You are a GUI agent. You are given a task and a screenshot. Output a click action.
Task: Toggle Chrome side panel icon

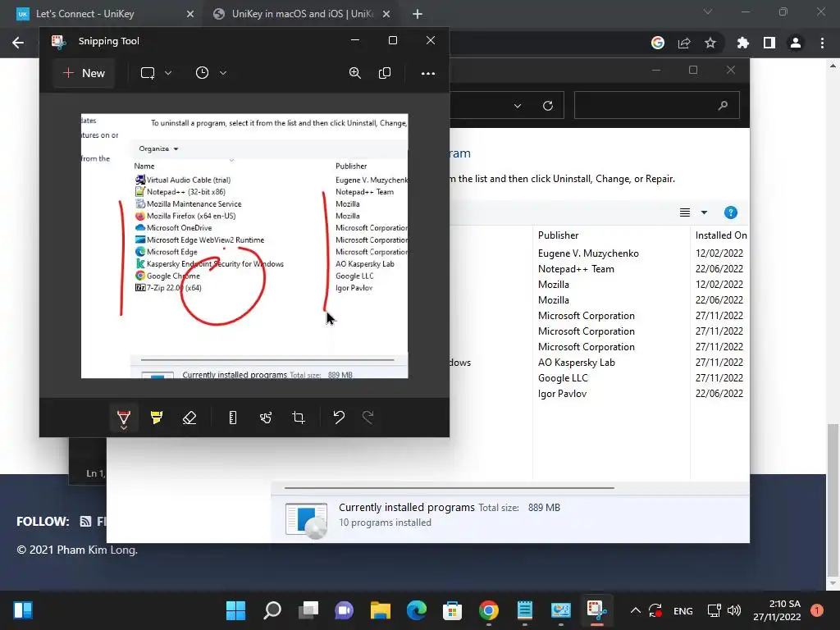769,43
